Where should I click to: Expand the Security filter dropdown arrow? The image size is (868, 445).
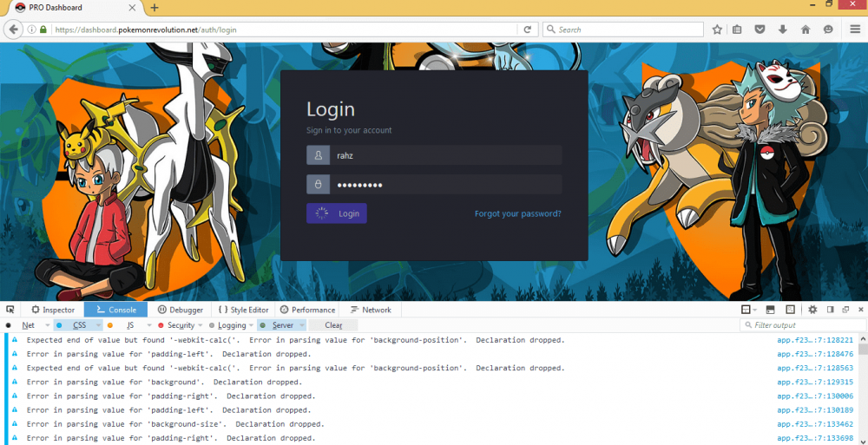pos(201,325)
